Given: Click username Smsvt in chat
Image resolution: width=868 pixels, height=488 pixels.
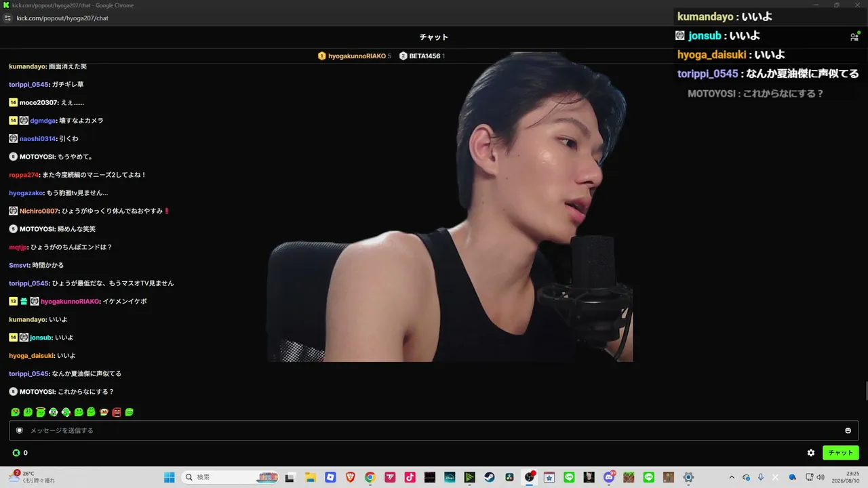Looking at the screenshot, I should [19, 265].
